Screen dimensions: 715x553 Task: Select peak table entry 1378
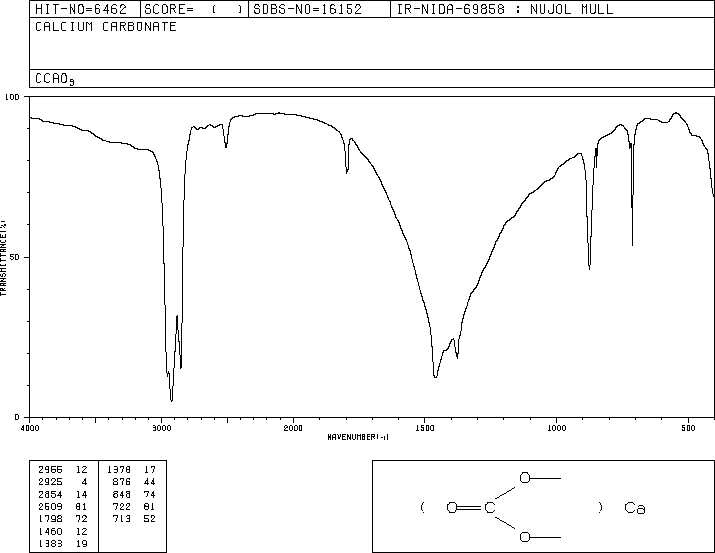pyautogui.click(x=132, y=470)
